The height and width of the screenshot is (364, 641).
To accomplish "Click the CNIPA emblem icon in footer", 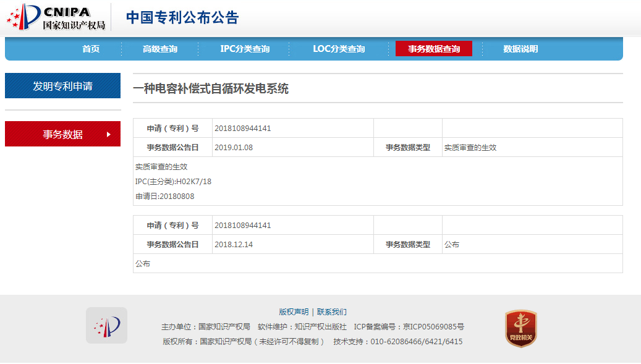I will pos(106,326).
